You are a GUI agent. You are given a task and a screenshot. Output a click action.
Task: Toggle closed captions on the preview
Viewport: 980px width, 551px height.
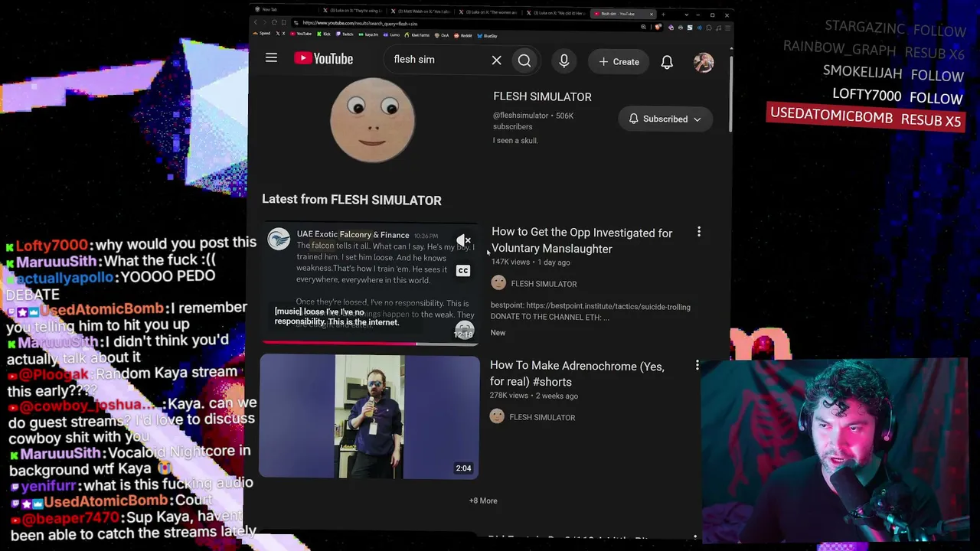(463, 270)
